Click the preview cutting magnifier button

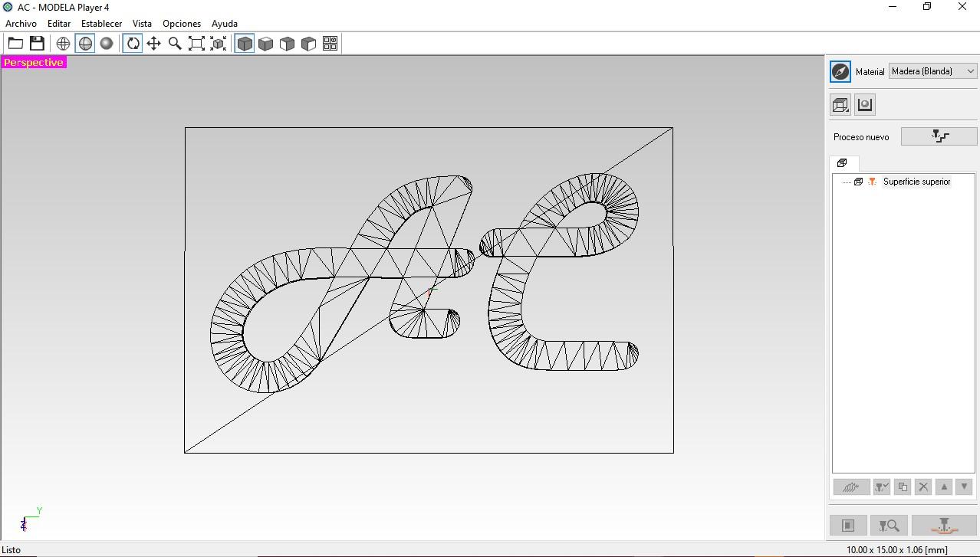pos(889,526)
